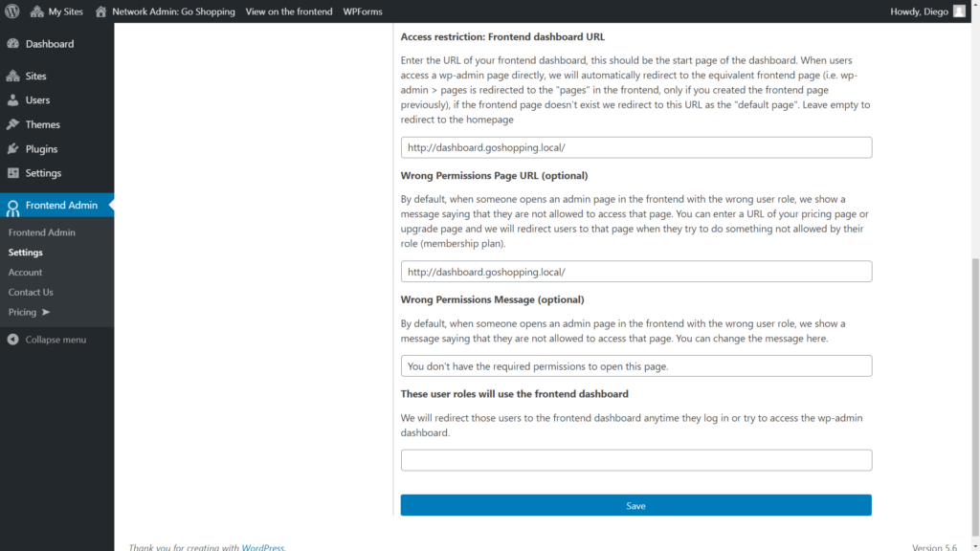Click the Save button
This screenshot has height=551, width=980.
click(635, 505)
